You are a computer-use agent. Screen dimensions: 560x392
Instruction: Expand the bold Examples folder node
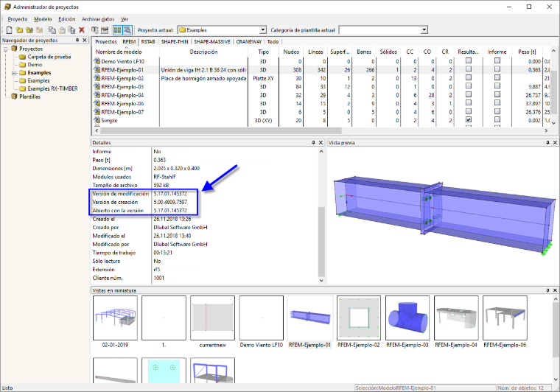14,73
